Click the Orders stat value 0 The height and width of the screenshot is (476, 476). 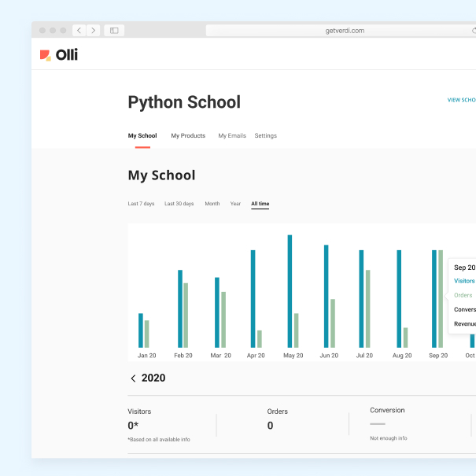click(270, 426)
